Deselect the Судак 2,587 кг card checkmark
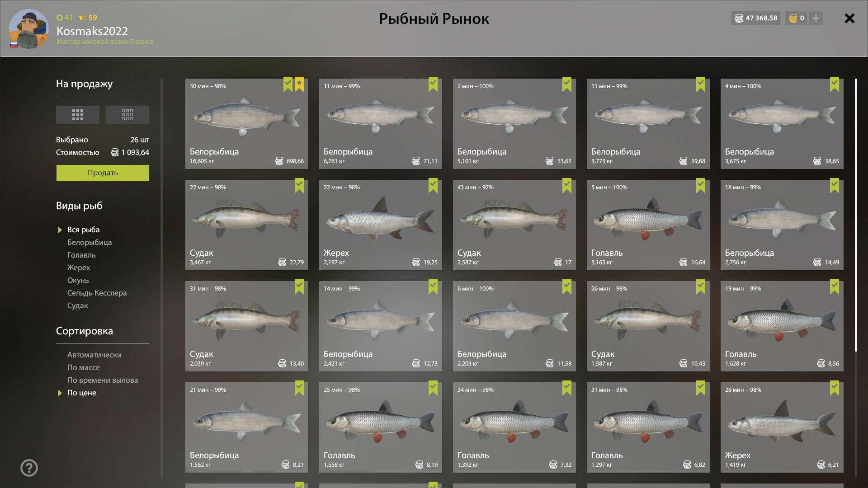 coord(567,186)
